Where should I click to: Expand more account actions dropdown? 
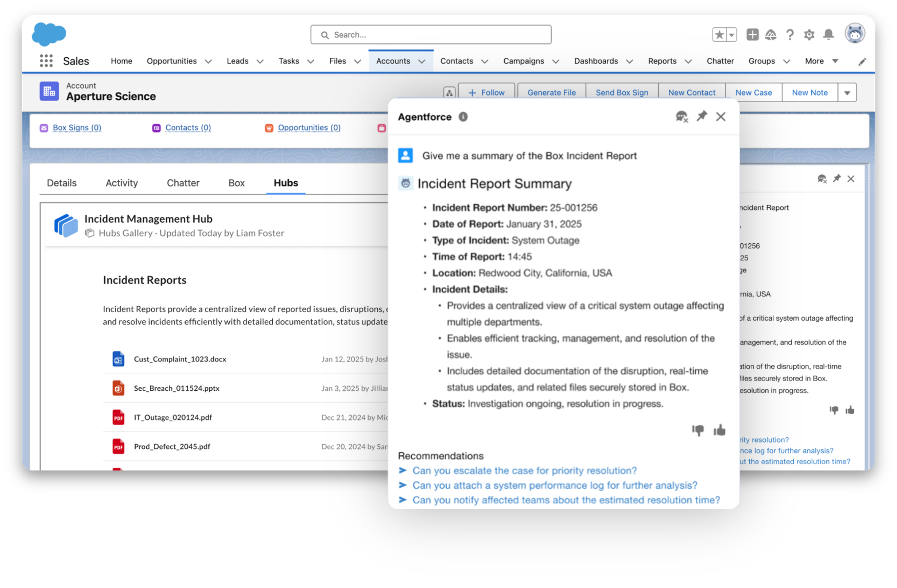tap(847, 93)
